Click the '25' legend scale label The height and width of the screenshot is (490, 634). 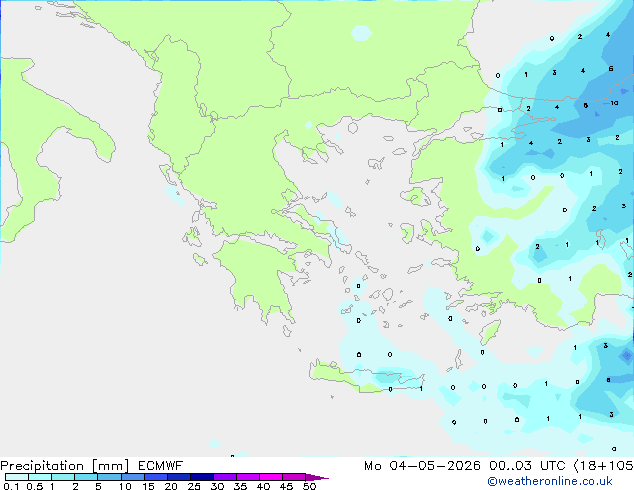point(194,486)
